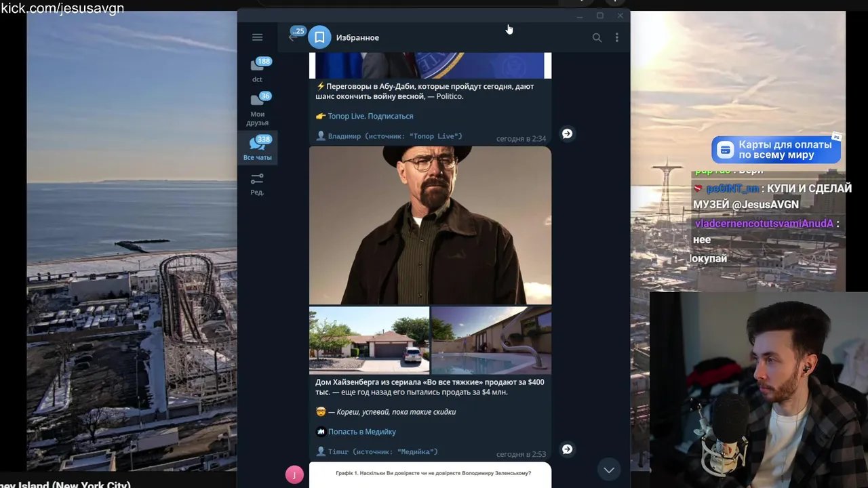Maximize the Telegram window

[x=600, y=16]
